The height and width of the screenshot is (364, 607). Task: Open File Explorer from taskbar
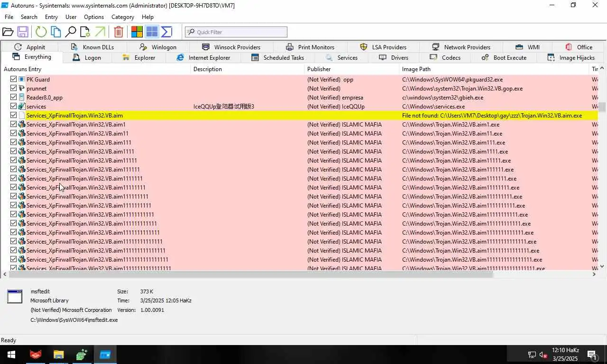coord(58,355)
